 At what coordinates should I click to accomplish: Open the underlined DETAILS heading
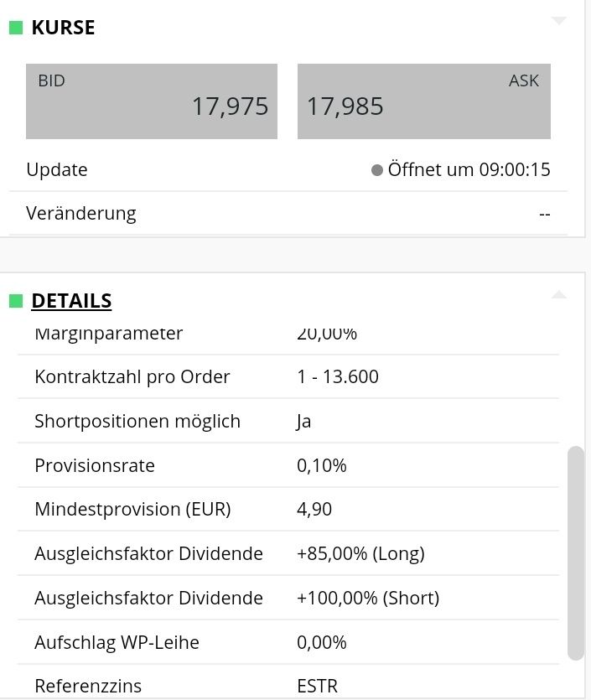click(x=71, y=300)
